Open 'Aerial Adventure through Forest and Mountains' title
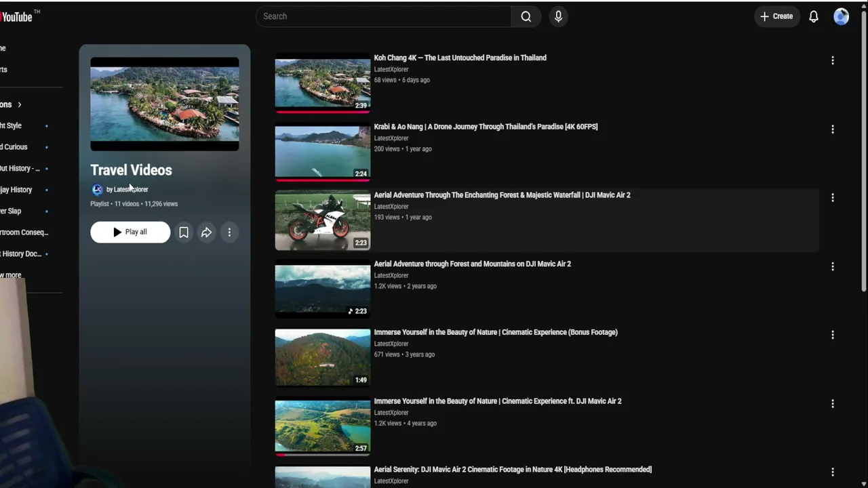The image size is (868, 488). click(473, 264)
